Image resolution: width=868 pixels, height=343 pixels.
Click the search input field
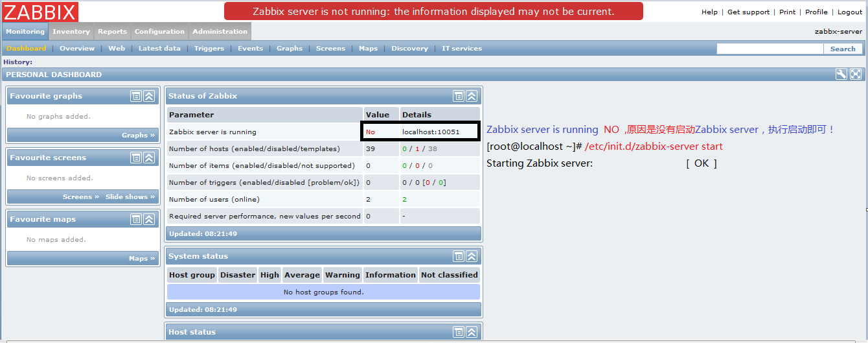(x=770, y=49)
